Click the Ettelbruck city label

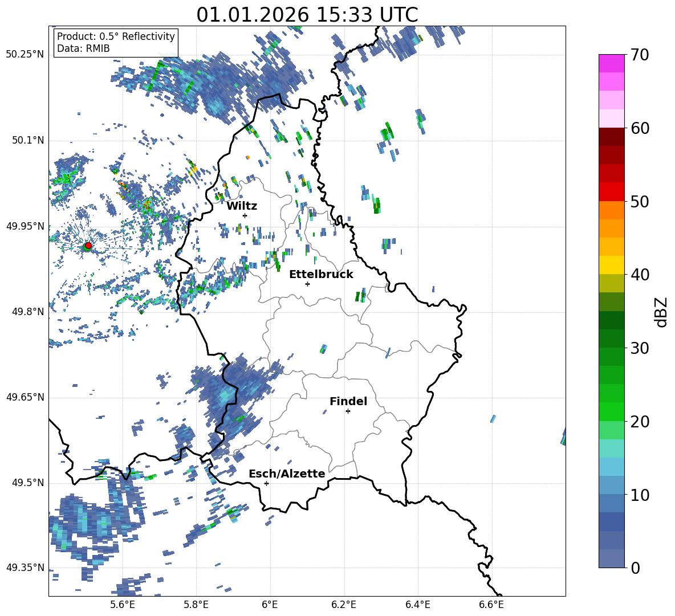(321, 275)
